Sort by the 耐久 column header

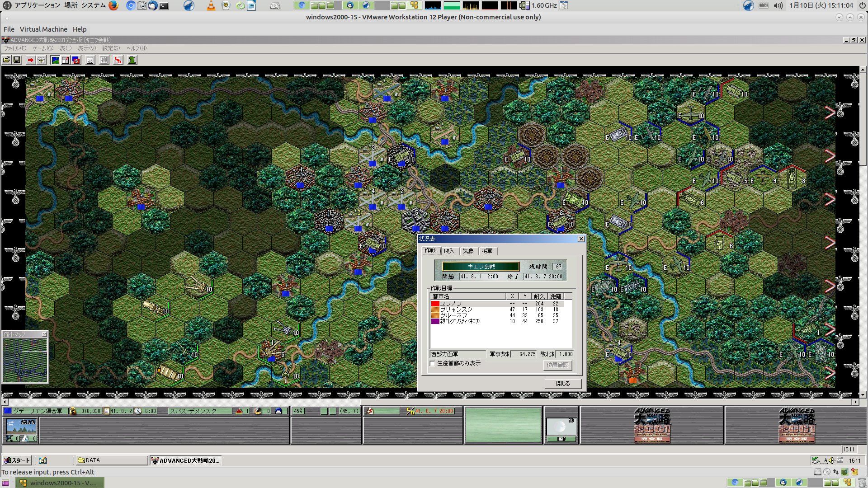click(539, 296)
